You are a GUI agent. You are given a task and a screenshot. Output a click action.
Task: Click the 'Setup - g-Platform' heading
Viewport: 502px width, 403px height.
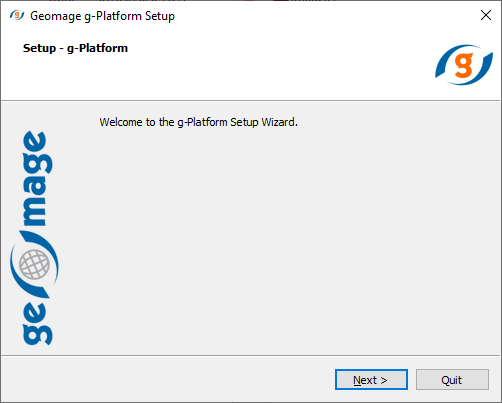(x=75, y=48)
